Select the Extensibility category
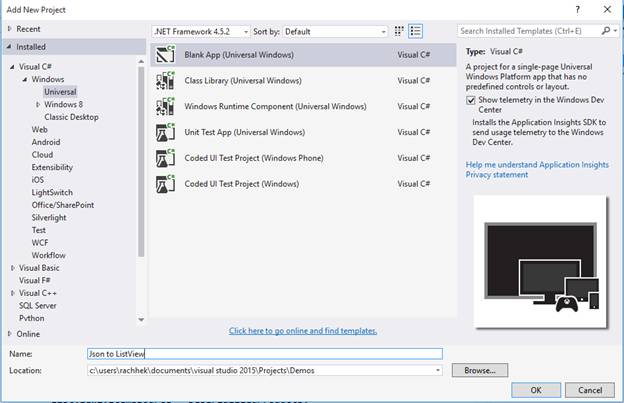This screenshot has height=403, width=624. (x=52, y=167)
